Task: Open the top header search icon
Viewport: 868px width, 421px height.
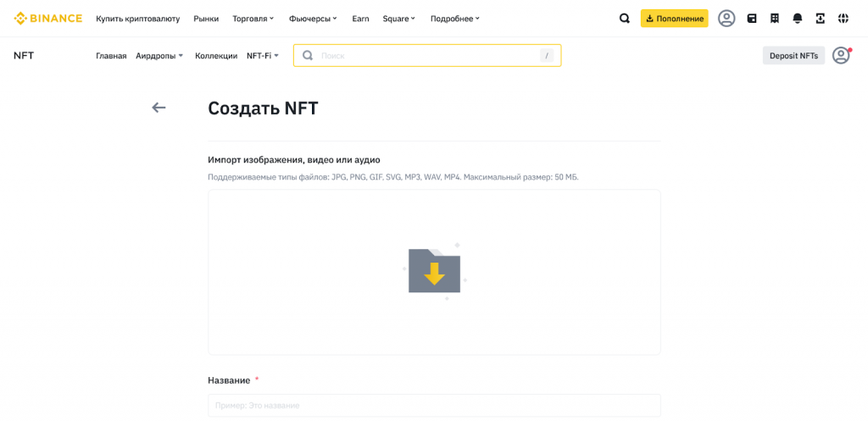Action: click(x=625, y=18)
